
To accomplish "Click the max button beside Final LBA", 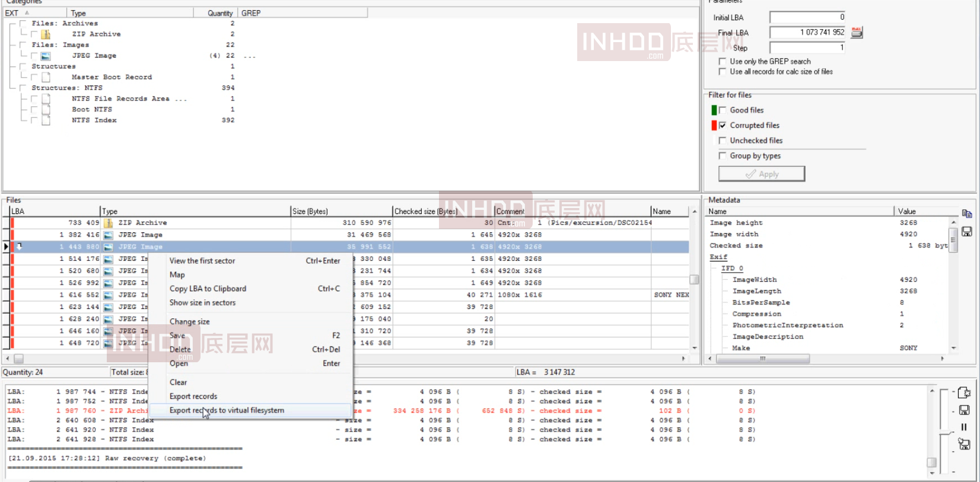I will pyautogui.click(x=857, y=33).
